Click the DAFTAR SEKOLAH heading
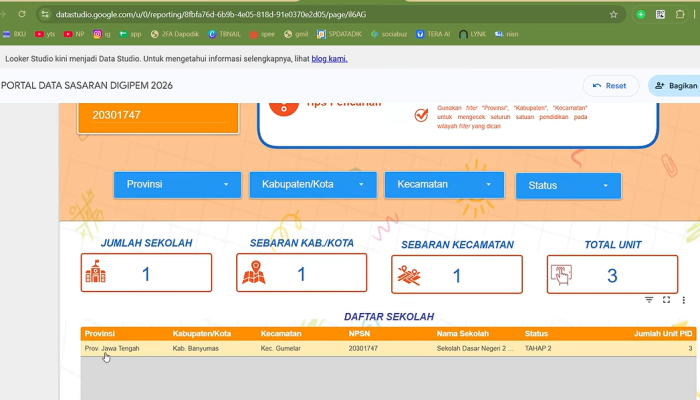The width and height of the screenshot is (700, 400). [389, 317]
